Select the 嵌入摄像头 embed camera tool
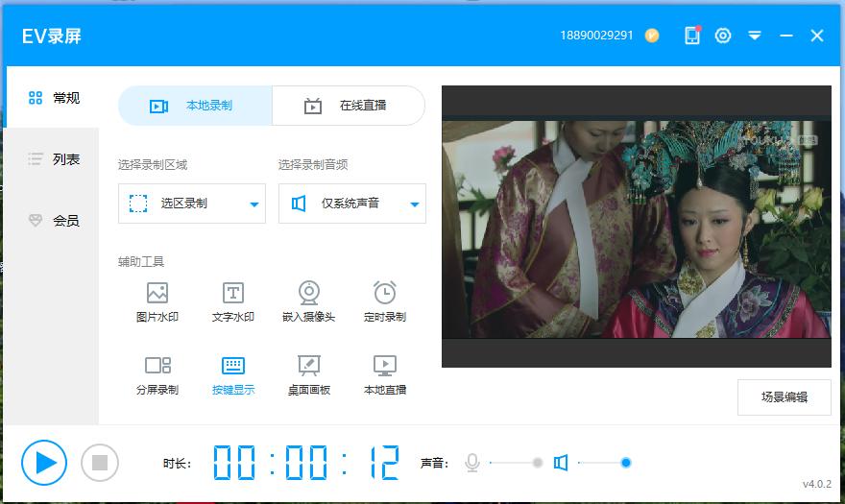The width and height of the screenshot is (845, 504). click(309, 302)
